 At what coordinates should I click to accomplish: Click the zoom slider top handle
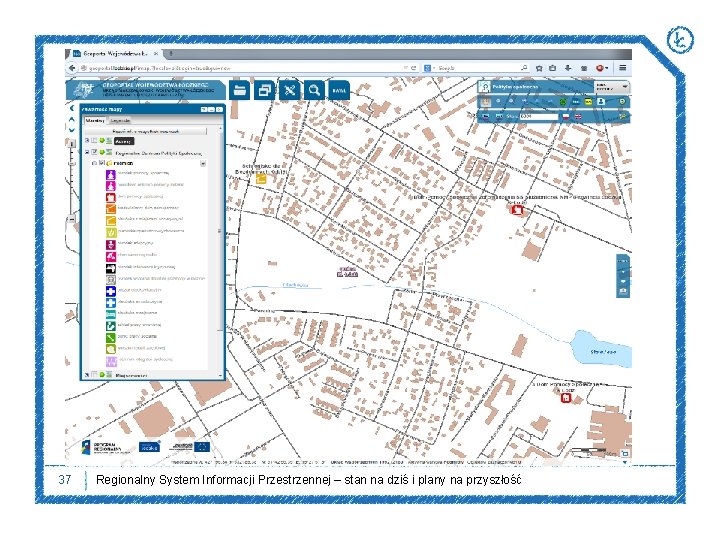click(72, 144)
